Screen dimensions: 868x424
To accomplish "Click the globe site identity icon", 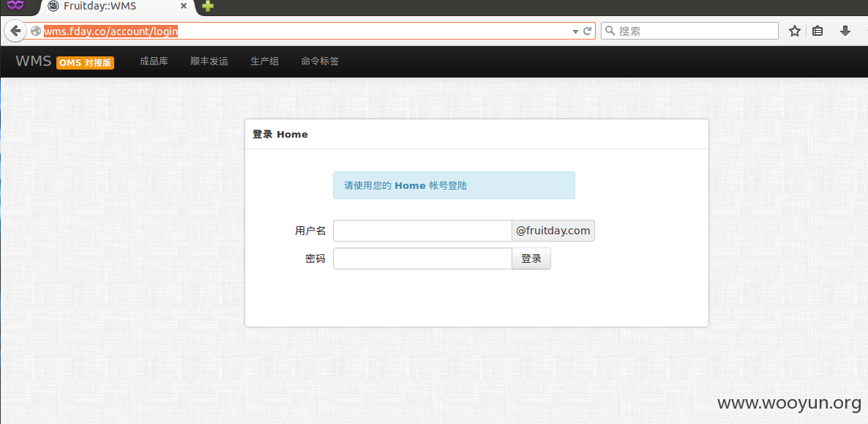I will [x=36, y=31].
